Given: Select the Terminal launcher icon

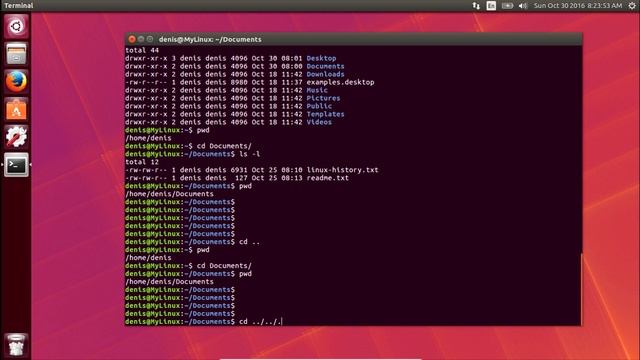Looking at the screenshot, I should [x=16, y=165].
